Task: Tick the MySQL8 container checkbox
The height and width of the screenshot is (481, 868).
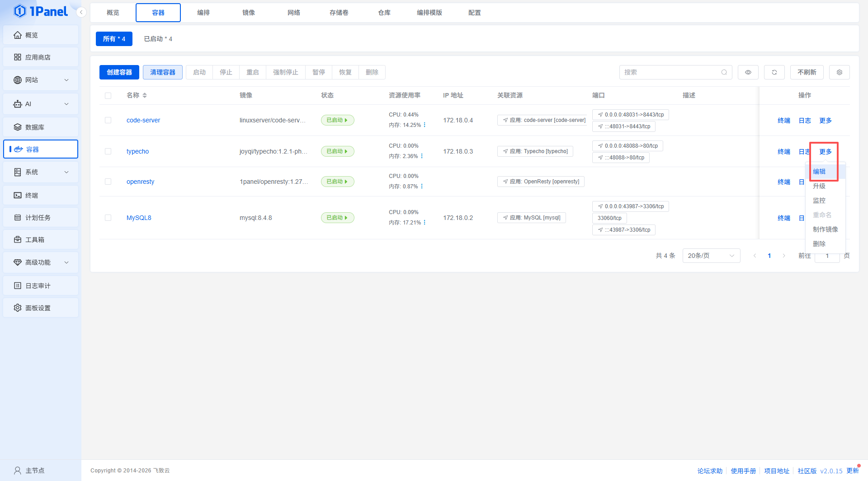Action: 108,218
